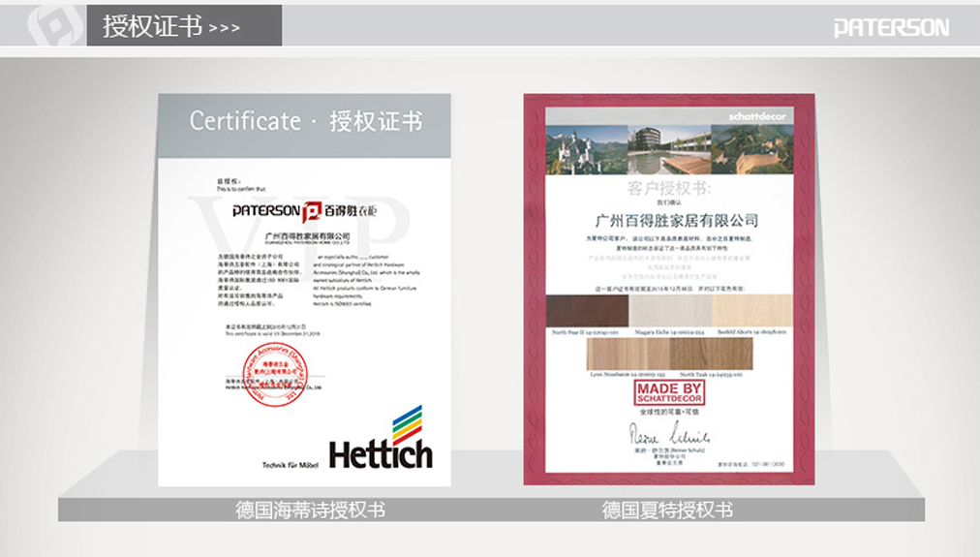This screenshot has height=557, width=980.
Task: Click the castle photo on Schattdecor certificate
Action: [587, 149]
